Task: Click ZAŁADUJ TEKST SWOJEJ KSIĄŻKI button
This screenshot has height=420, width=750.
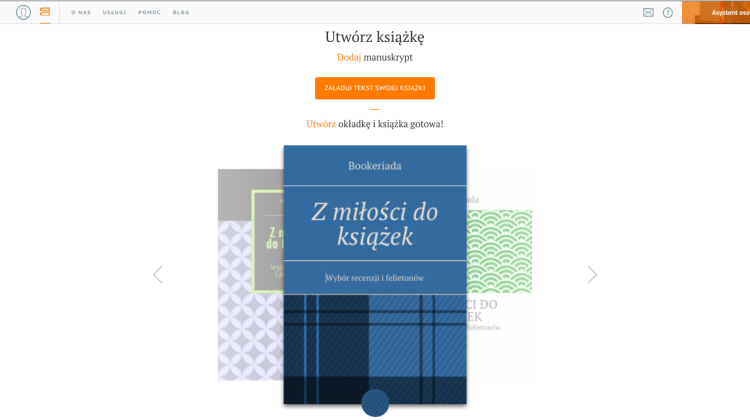Action: pos(375,88)
